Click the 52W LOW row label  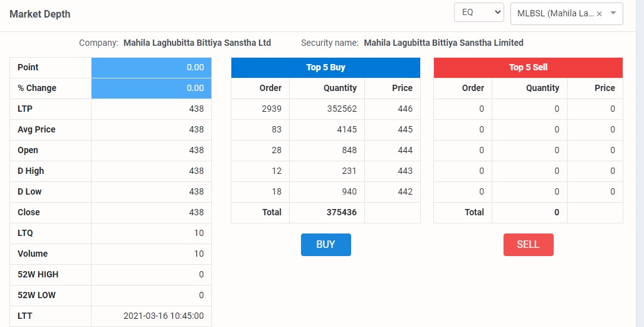(36, 295)
